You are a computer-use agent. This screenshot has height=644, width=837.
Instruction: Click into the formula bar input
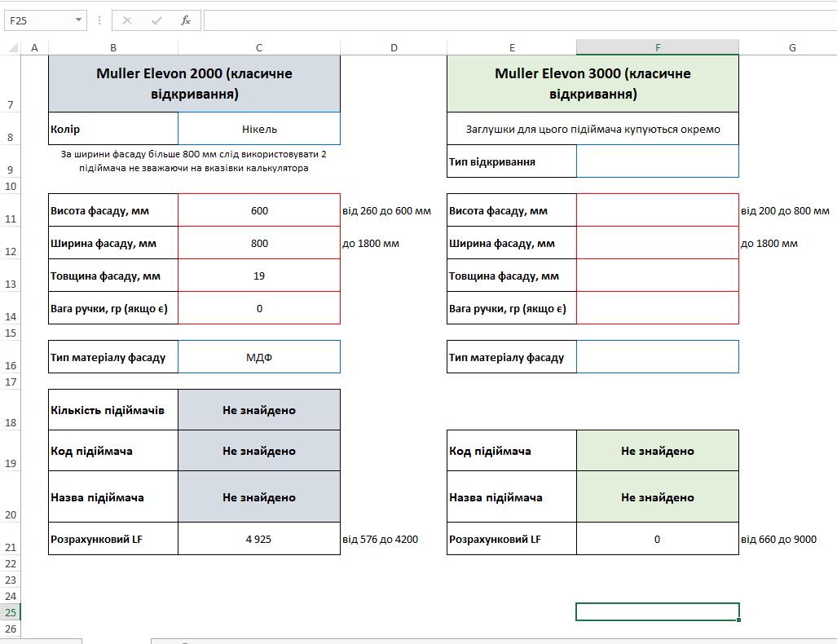(520, 21)
